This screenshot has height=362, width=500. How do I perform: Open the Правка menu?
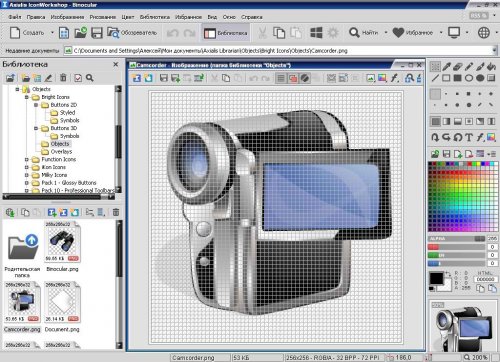point(36,17)
